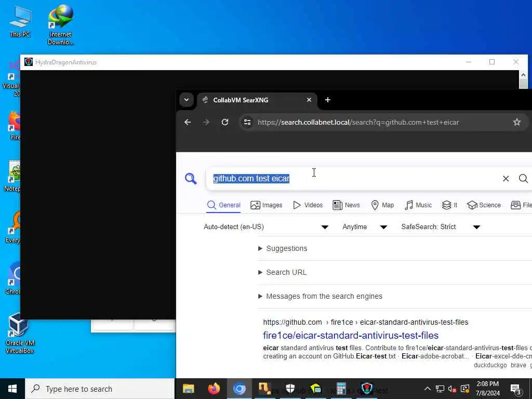This screenshot has height=399, width=532.
Task: Open the SafeSearch: Strict dropdown
Action: click(441, 227)
